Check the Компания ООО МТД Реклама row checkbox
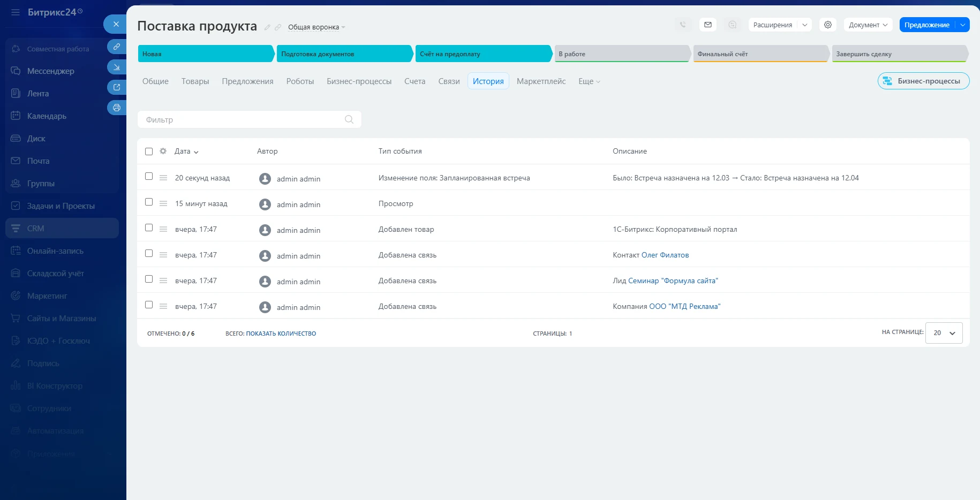This screenshot has height=500, width=980. [149, 305]
